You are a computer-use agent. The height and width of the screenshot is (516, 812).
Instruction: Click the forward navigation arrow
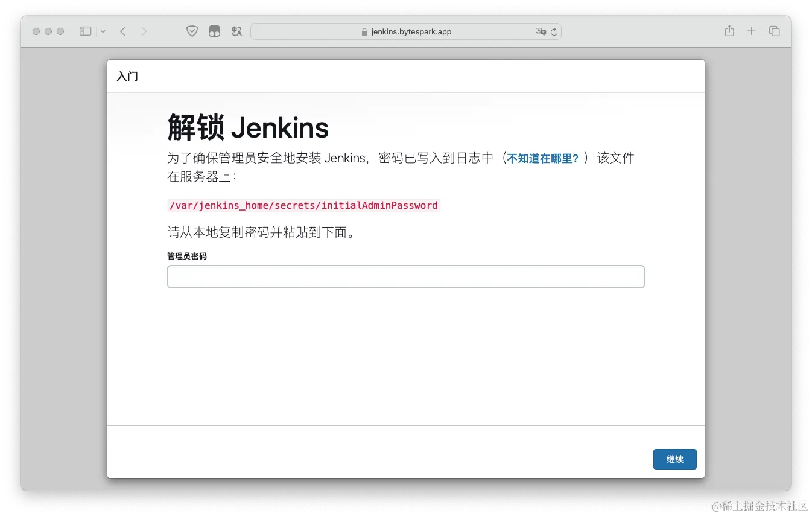point(144,31)
